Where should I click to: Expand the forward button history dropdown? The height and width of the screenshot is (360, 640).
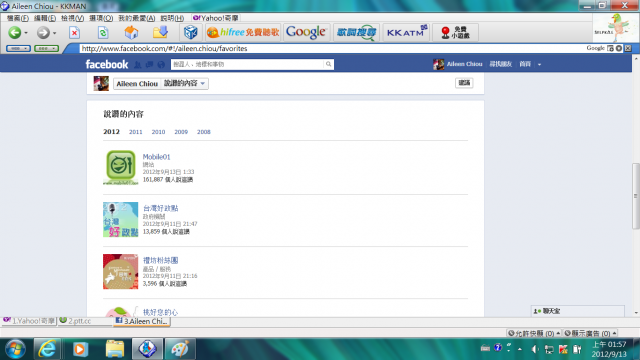(x=54, y=33)
